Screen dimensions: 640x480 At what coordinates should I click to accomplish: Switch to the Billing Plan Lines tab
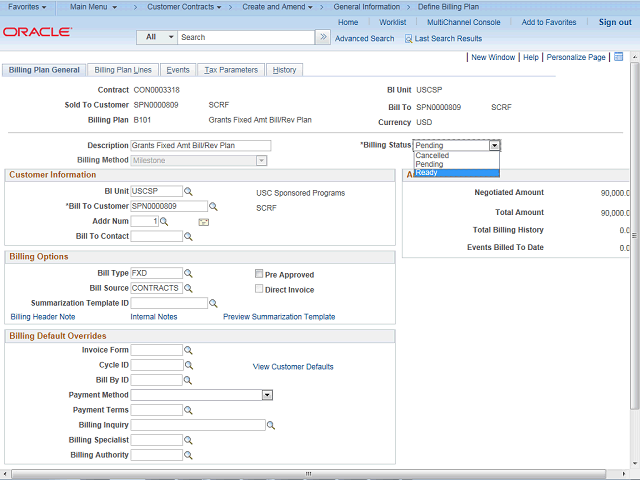(x=123, y=70)
